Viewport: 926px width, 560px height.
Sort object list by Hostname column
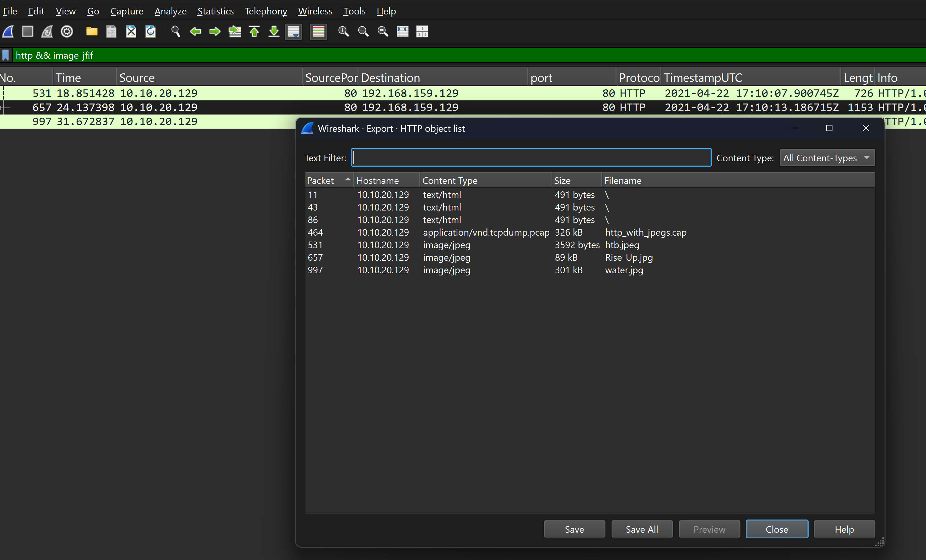coord(386,180)
